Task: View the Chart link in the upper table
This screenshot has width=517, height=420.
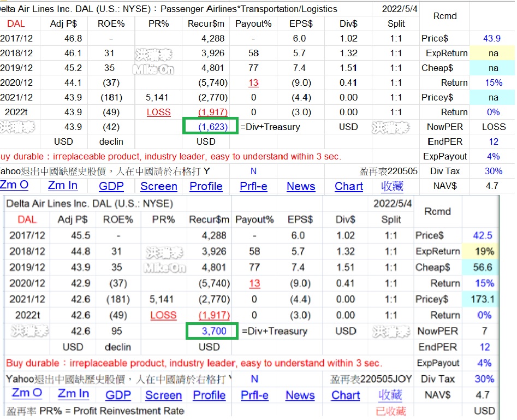Action: coord(348,186)
